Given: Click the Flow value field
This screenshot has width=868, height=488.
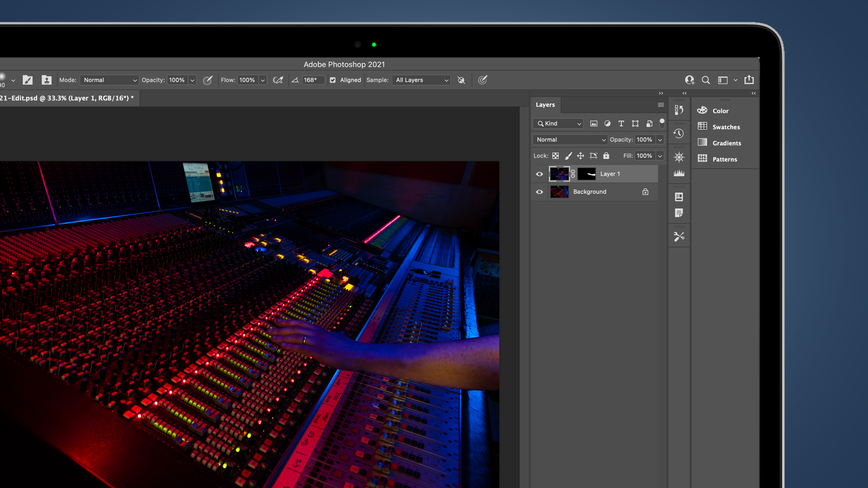Looking at the screenshot, I should click(x=247, y=80).
